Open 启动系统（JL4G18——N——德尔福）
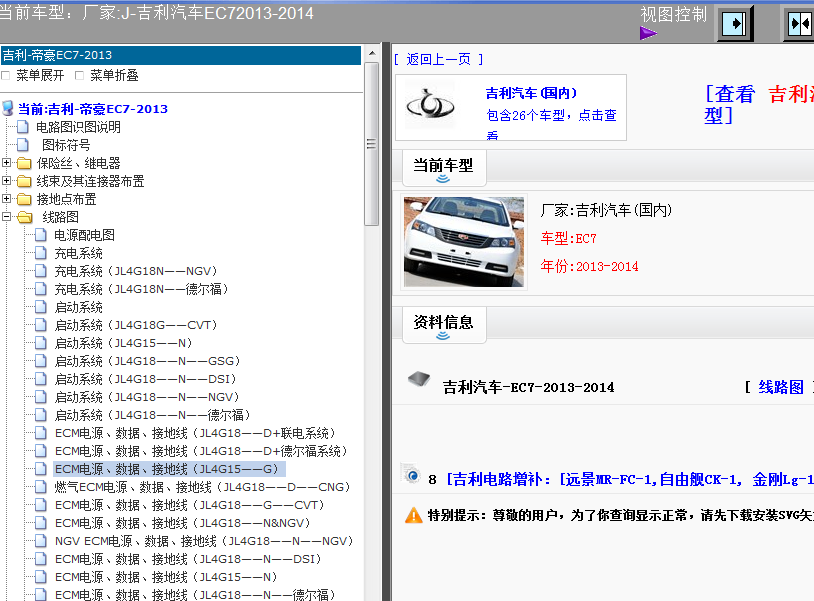The image size is (814, 601). point(153,415)
